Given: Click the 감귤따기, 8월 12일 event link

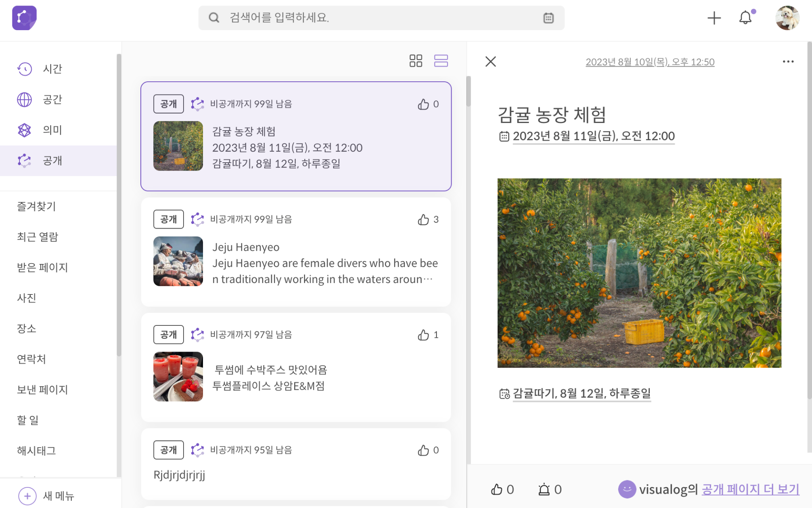Looking at the screenshot, I should (582, 393).
